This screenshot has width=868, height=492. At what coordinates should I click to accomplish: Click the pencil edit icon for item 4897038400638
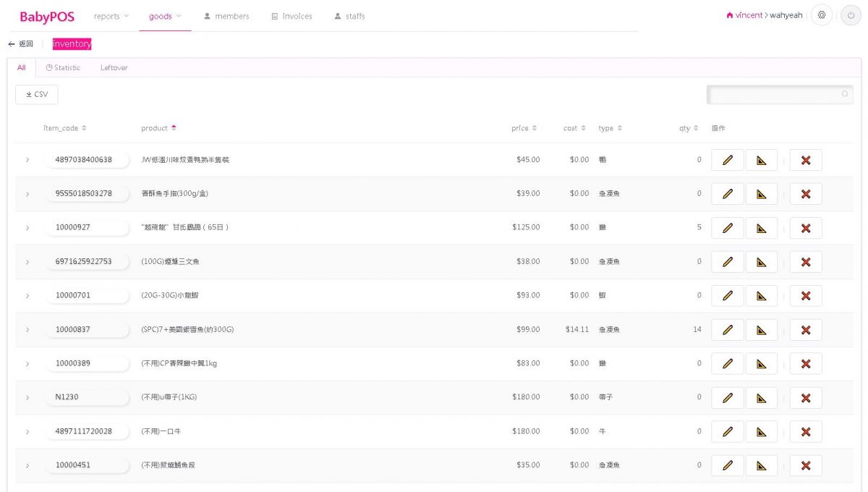click(727, 160)
